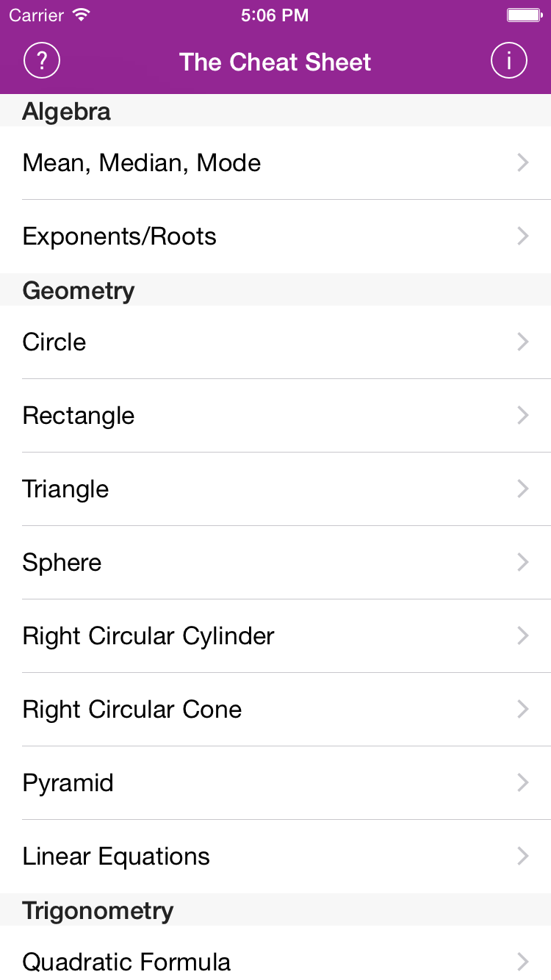Tap the battery icon in status bar
Image resolution: width=551 pixels, height=980 pixels.
click(525, 15)
